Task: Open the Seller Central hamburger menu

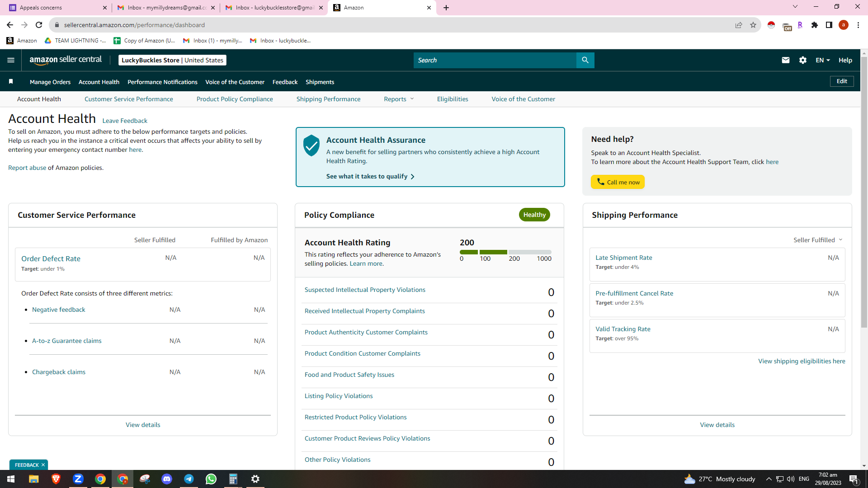Action: click(x=11, y=60)
